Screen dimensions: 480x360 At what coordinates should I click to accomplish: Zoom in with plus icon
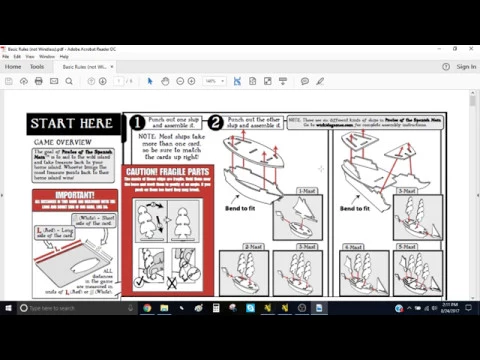[x=191, y=81]
